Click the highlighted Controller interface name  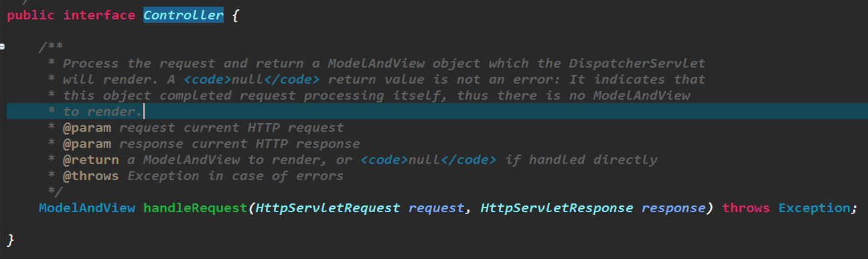point(184,15)
